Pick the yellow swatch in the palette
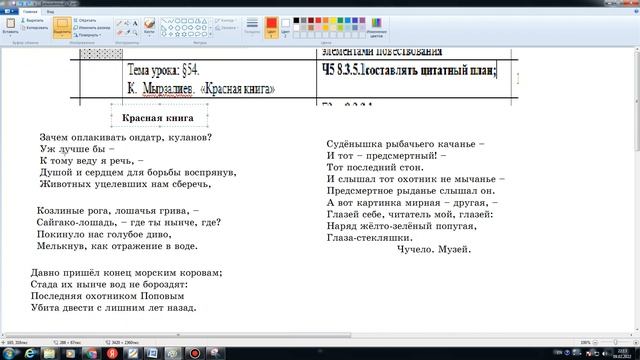This screenshot has height=360, width=640. (x=333, y=20)
